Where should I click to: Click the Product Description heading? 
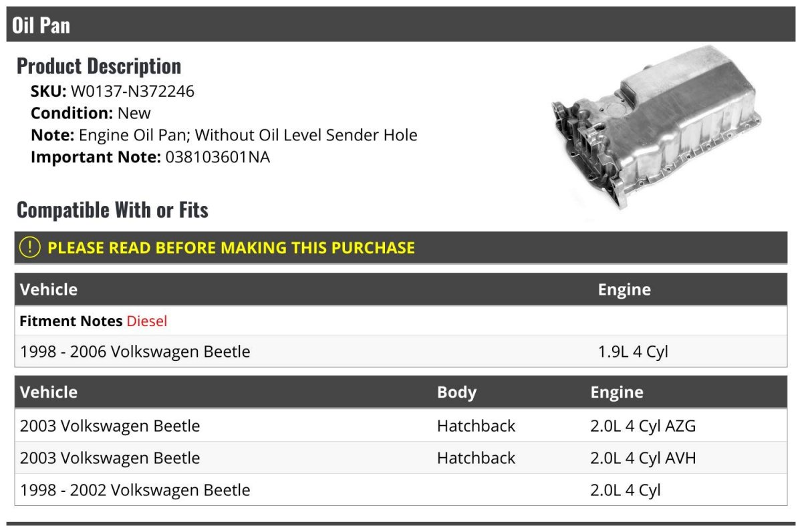(x=99, y=65)
